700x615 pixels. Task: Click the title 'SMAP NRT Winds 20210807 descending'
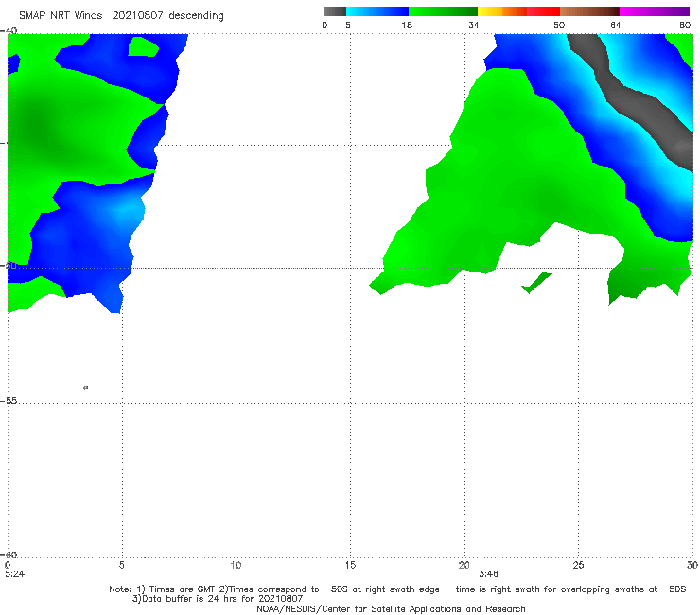point(121,16)
